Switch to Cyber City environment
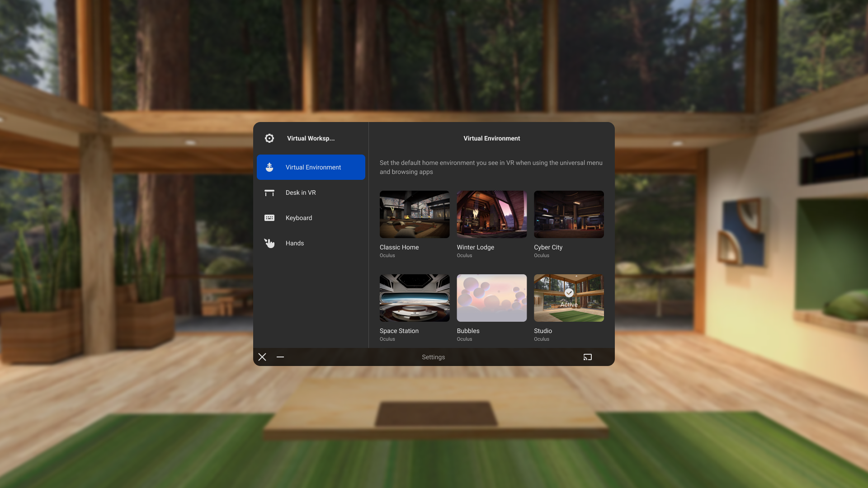The height and width of the screenshot is (488, 868). click(569, 214)
